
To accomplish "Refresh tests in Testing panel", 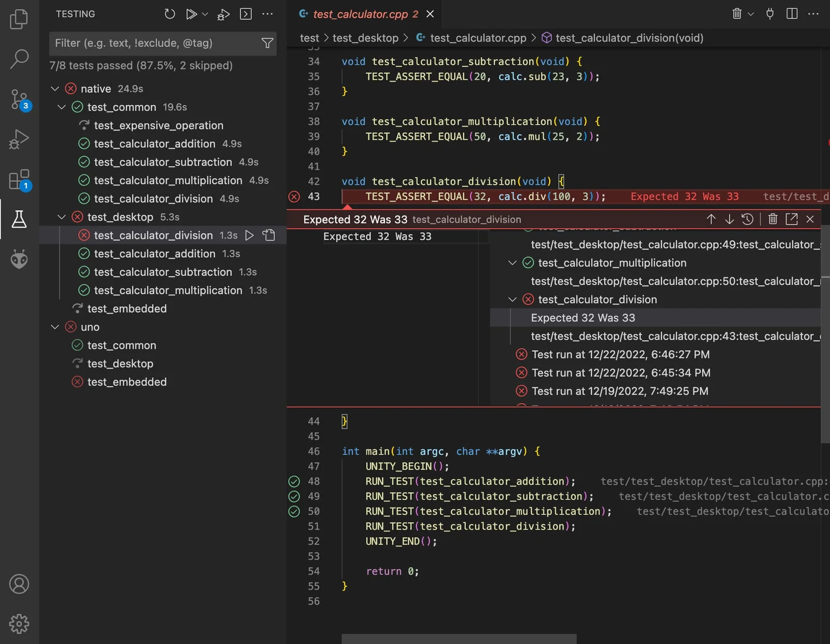I will click(x=170, y=14).
